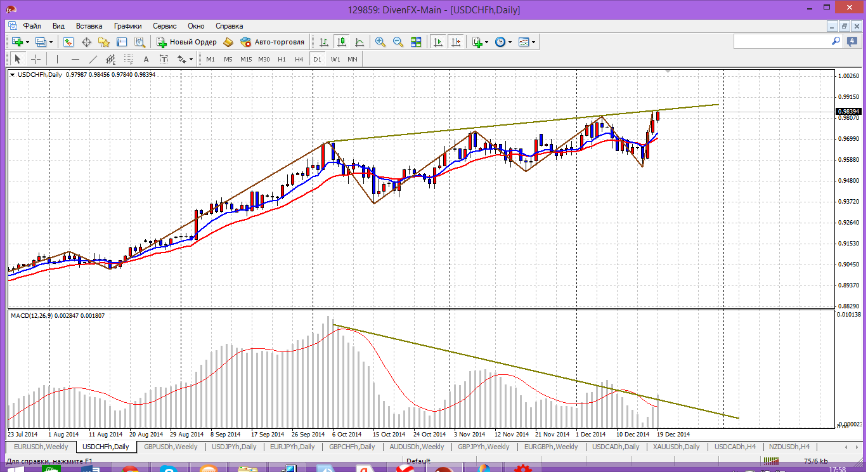Draw a vertical line on chart
868x472 pixels.
pyautogui.click(x=58, y=59)
